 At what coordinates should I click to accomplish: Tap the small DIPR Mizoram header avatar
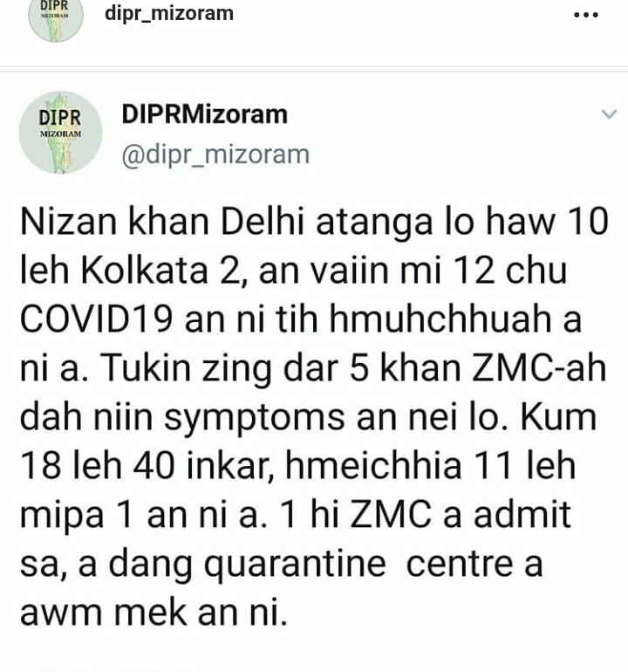click(56, 17)
